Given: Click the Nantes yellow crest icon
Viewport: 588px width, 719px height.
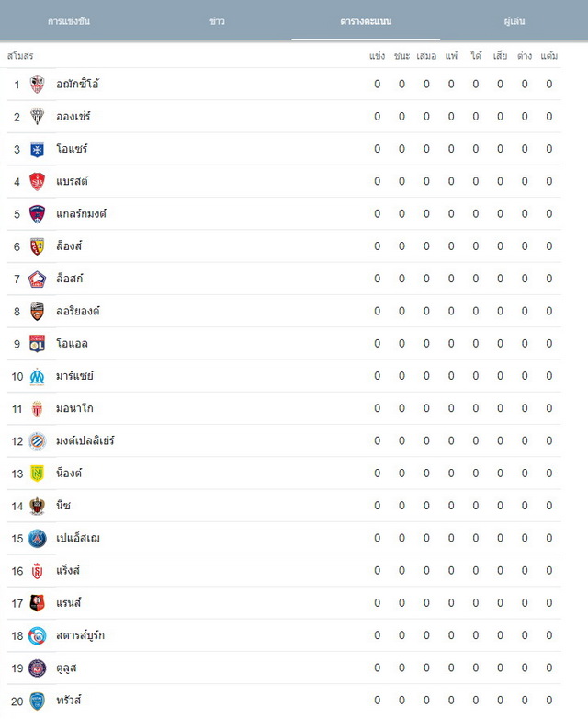Looking at the screenshot, I should point(37,474).
